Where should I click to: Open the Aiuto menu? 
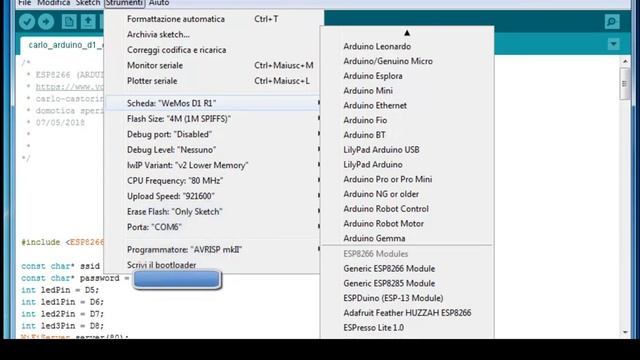[159, 3]
